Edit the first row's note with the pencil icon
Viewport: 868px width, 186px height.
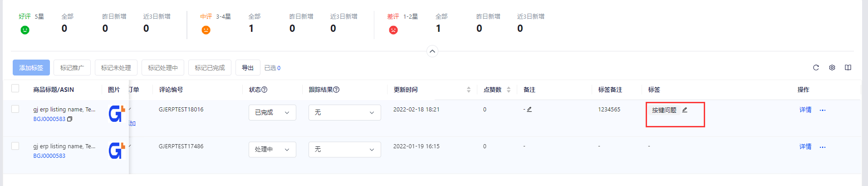click(530, 109)
